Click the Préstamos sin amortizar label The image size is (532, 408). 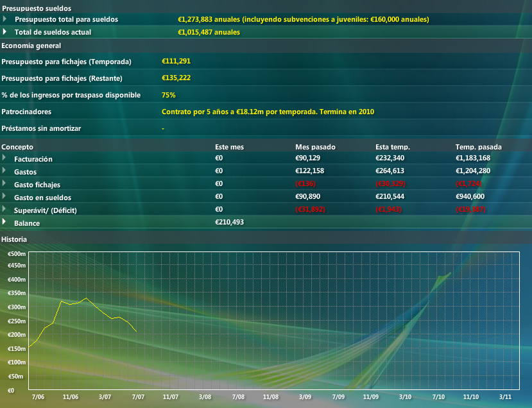click(x=41, y=128)
